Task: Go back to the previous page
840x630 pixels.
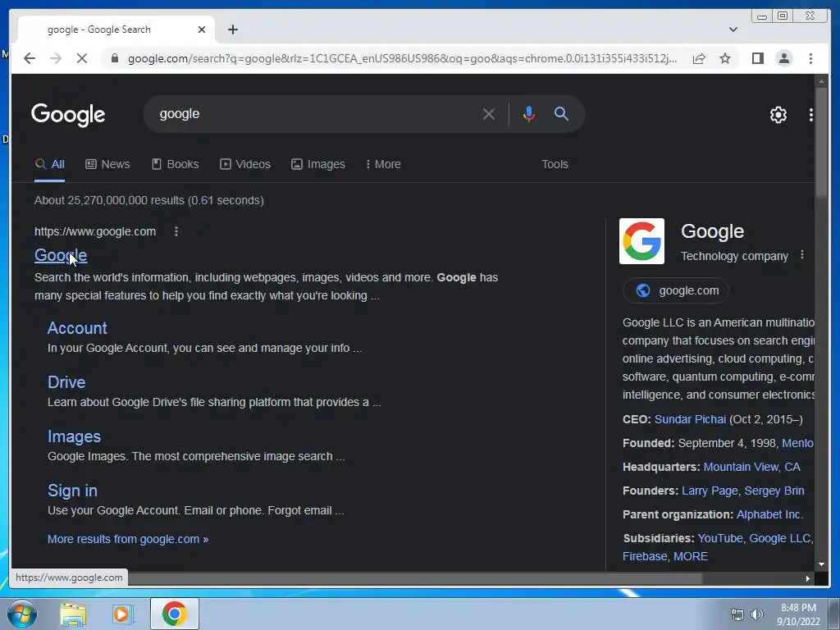Action: click(30, 58)
